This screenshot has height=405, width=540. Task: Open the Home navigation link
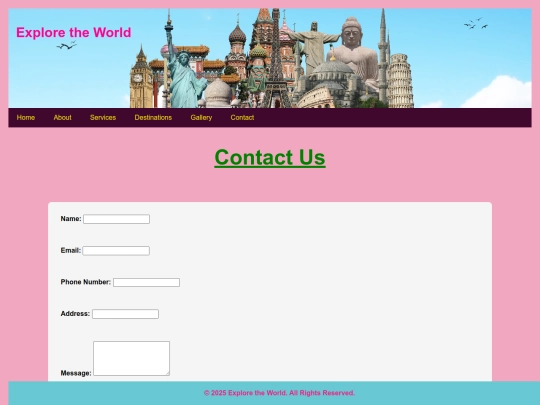(x=26, y=118)
